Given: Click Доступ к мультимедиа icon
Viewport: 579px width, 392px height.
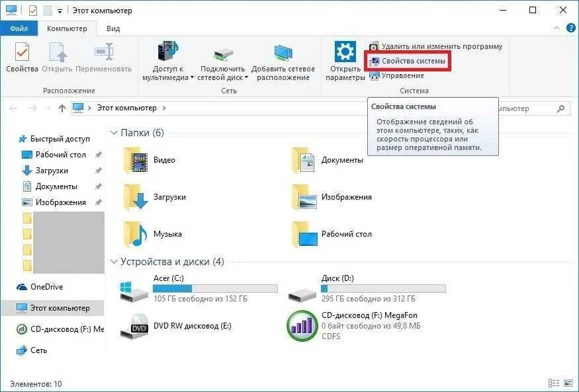Looking at the screenshot, I should [168, 52].
